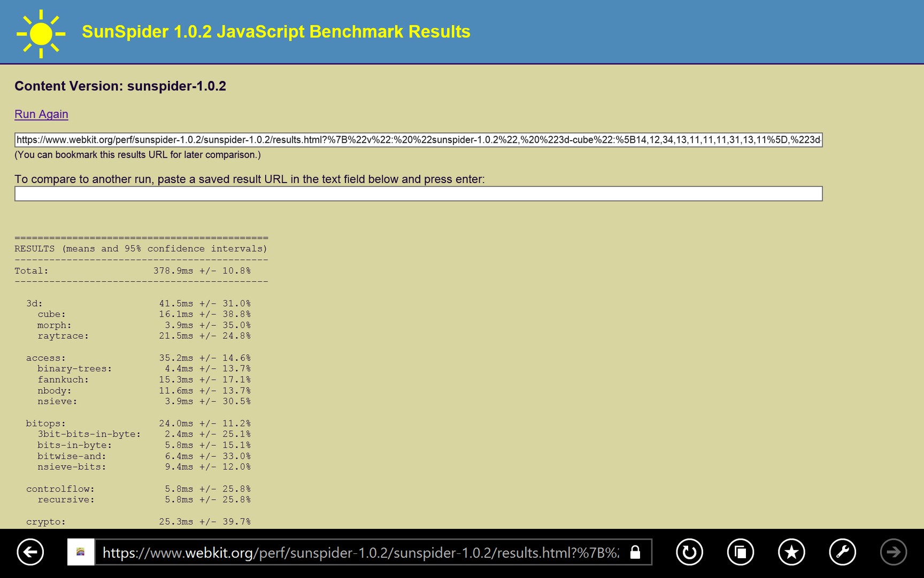Click the fannkuch 15.3ms row
The width and height of the screenshot is (924, 578).
click(144, 380)
